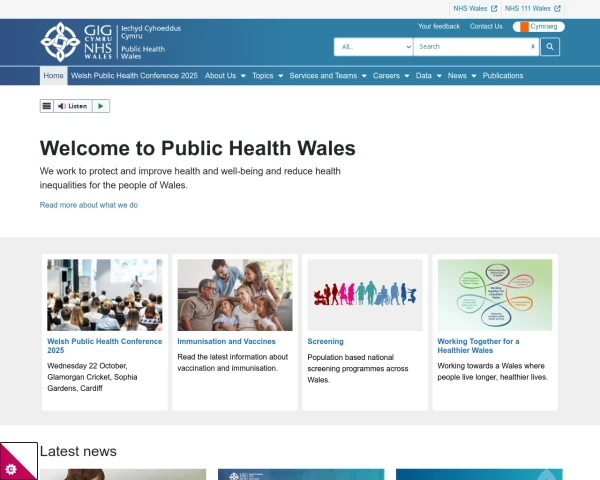Viewport: 600px width, 480px height.
Task: Click the NHS Wales external link icon
Action: point(494,8)
